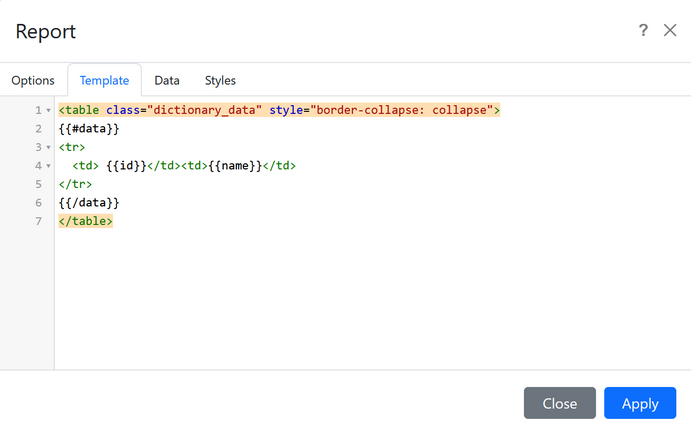The image size is (691, 433).
Task: Select the Template tab
Action: pyautogui.click(x=104, y=80)
